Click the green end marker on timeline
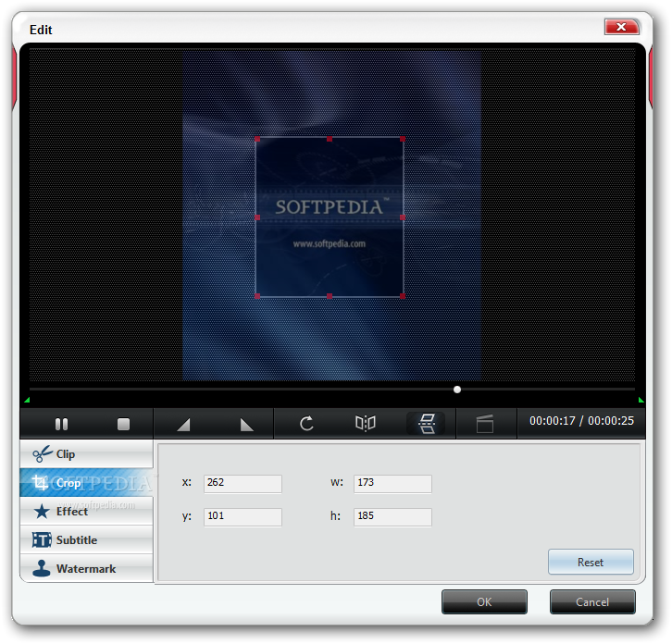The image size is (672, 644). 641,401
